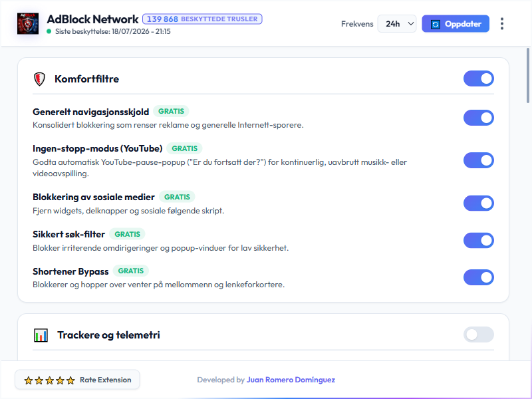This screenshot has width=532, height=399.
Task: Turn off Ingen-stopp-modus (YouTube) switch
Action: (478, 160)
